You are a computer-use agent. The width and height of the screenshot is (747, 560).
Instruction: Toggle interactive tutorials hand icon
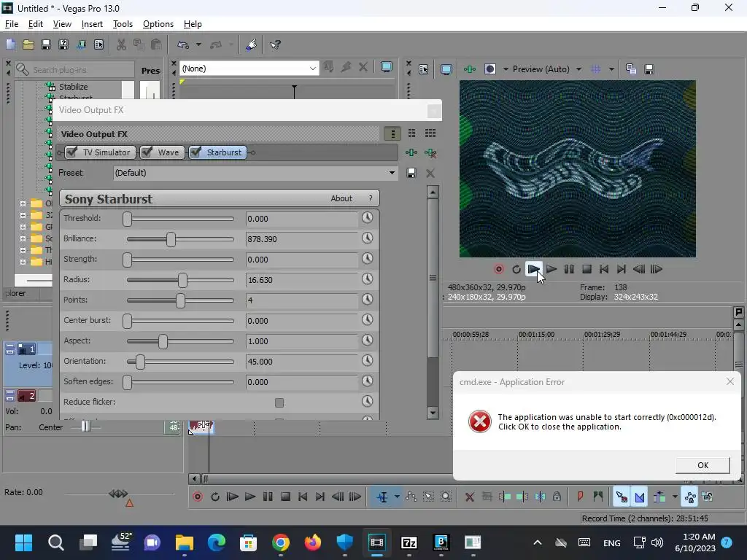click(252, 44)
